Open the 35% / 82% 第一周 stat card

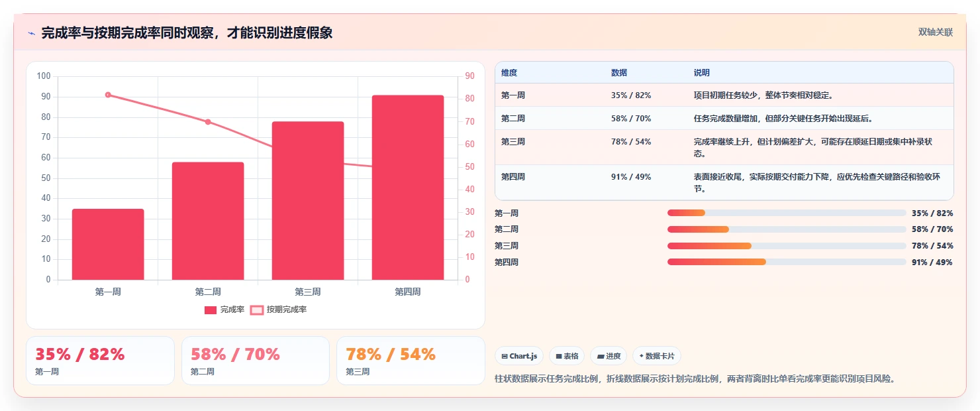pos(100,361)
